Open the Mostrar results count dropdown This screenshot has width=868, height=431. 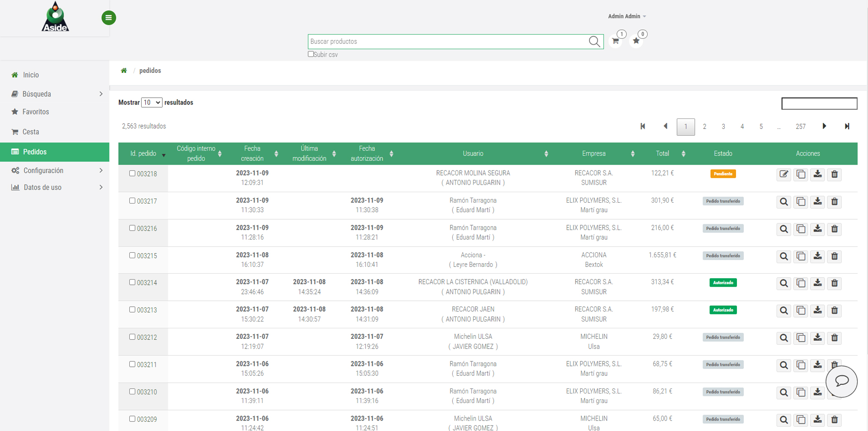(152, 103)
